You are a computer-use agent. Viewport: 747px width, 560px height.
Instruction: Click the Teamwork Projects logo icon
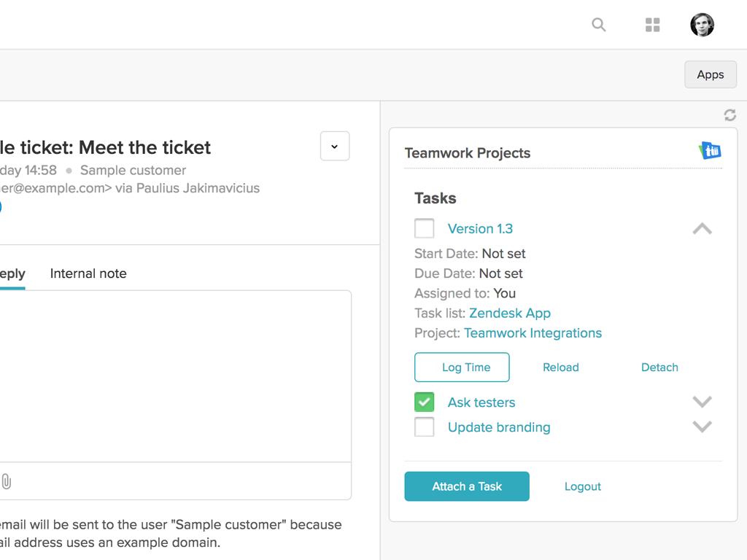coord(710,151)
